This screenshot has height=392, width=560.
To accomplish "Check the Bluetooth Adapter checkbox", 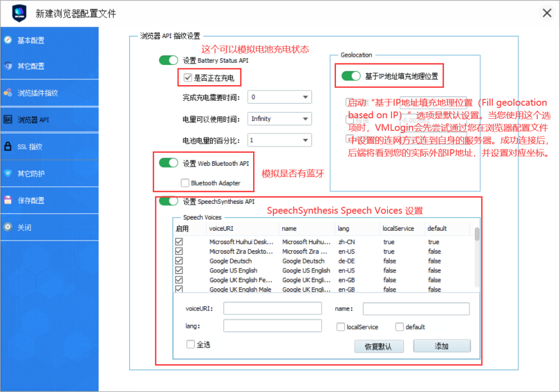I will click(x=185, y=183).
